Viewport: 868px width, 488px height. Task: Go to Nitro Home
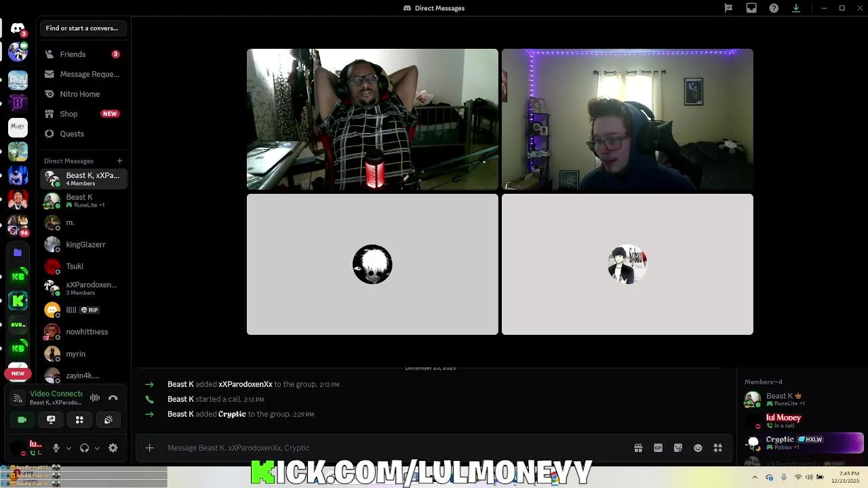pyautogui.click(x=83, y=94)
